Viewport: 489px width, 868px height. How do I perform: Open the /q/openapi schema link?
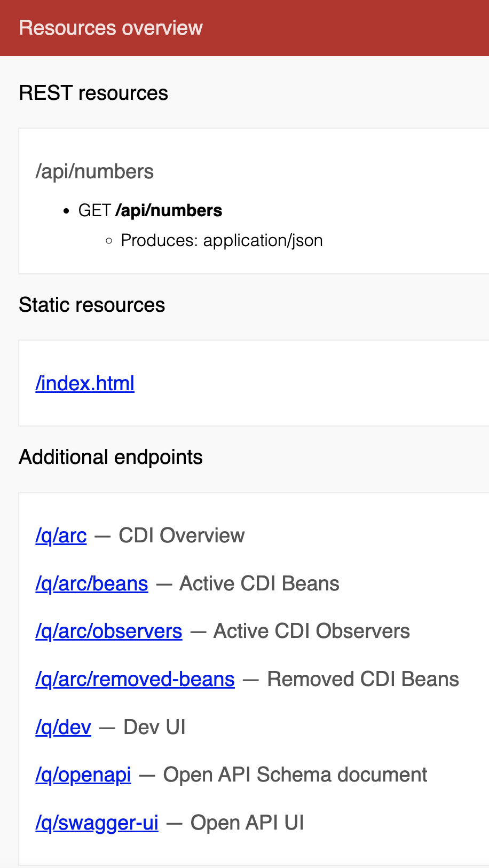point(83,775)
